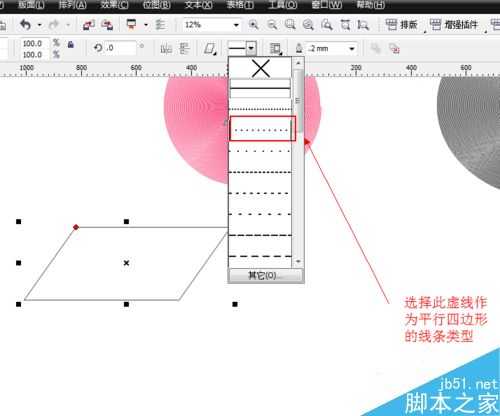This screenshot has height=416, width=500.
Task: Expand the outline width .2 mm dropdown
Action: click(352, 49)
